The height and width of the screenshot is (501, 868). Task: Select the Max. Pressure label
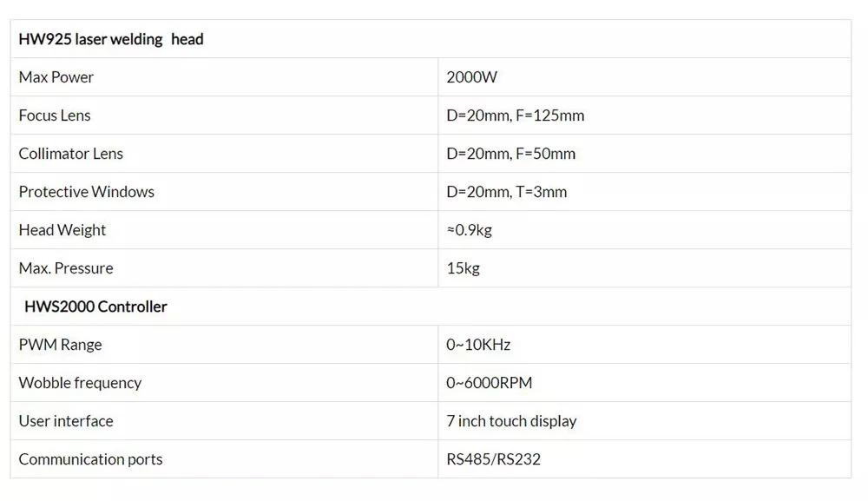(66, 268)
